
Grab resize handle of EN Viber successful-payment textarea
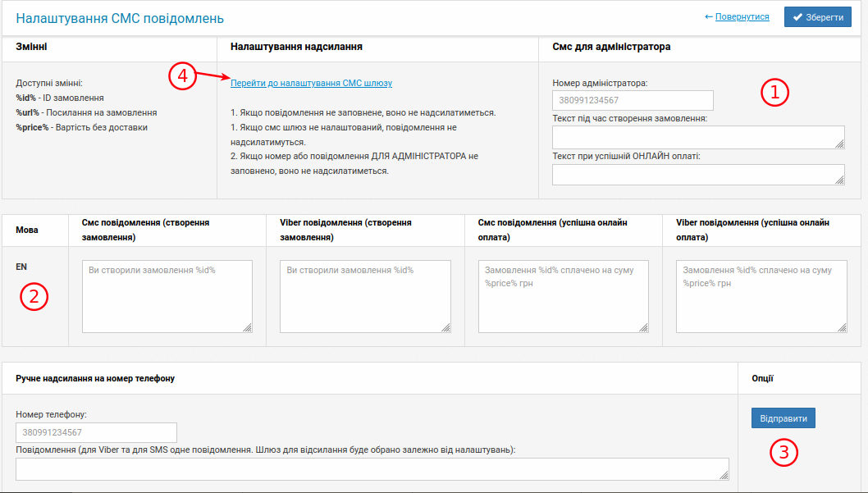point(842,327)
